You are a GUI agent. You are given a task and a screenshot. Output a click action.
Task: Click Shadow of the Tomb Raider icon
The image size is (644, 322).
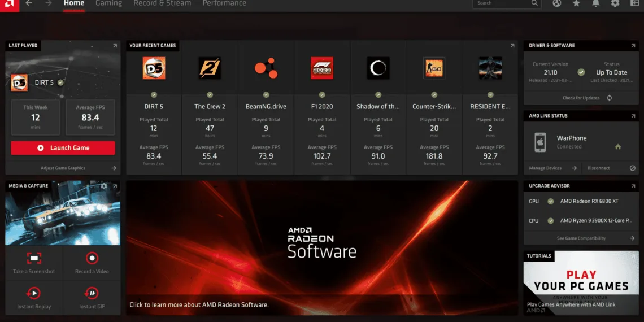pyautogui.click(x=378, y=68)
